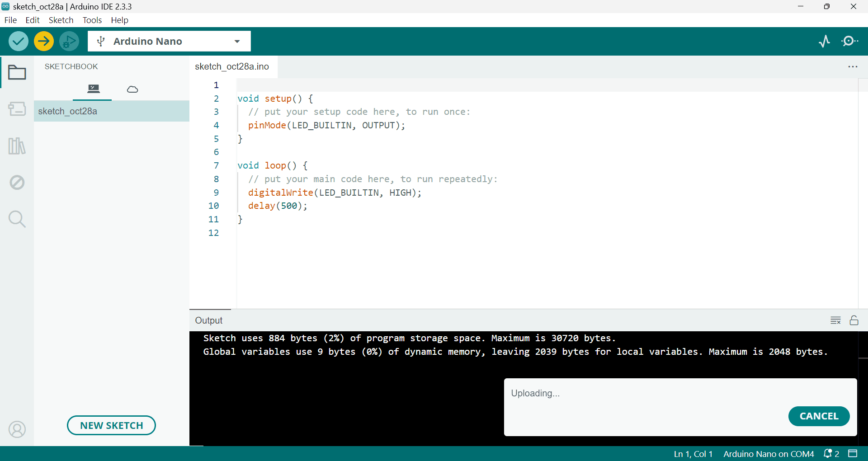
Task: Click the Verify sketch checkmark button
Action: tap(19, 42)
